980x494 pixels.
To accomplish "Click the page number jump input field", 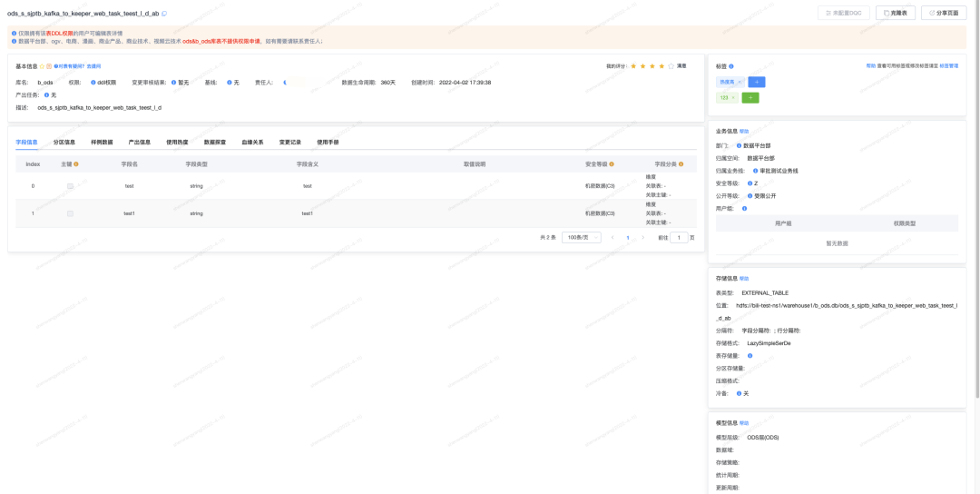I will 679,238.
